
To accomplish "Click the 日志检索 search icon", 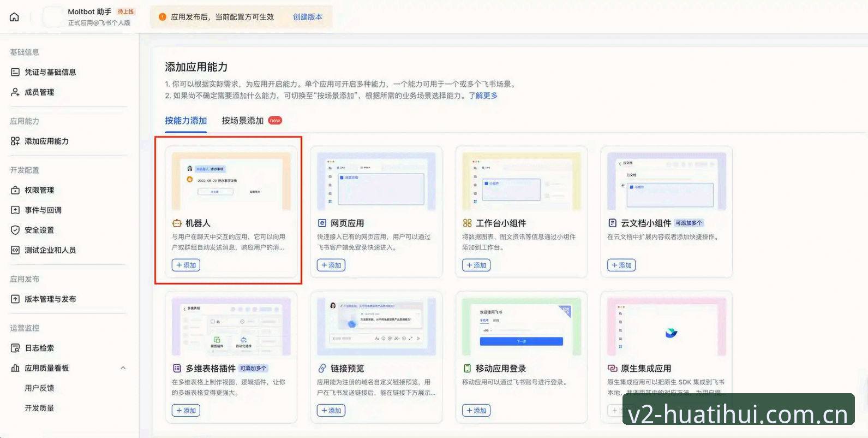I will pyautogui.click(x=15, y=348).
